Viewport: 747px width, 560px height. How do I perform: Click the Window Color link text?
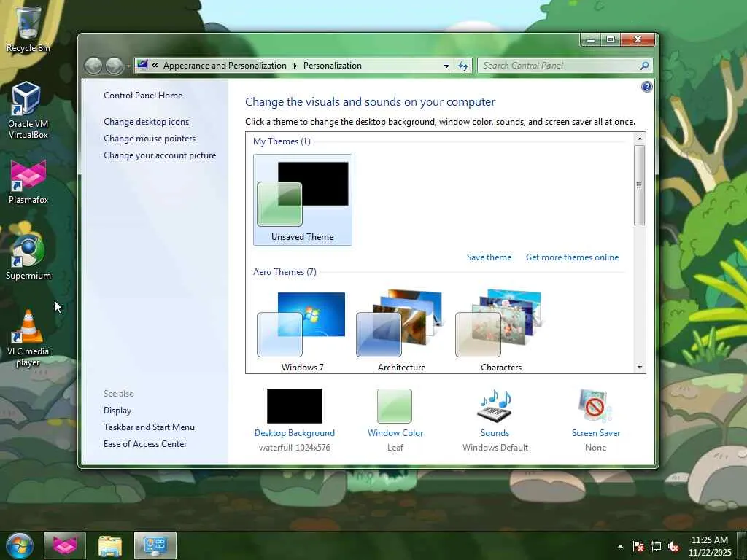tap(395, 433)
